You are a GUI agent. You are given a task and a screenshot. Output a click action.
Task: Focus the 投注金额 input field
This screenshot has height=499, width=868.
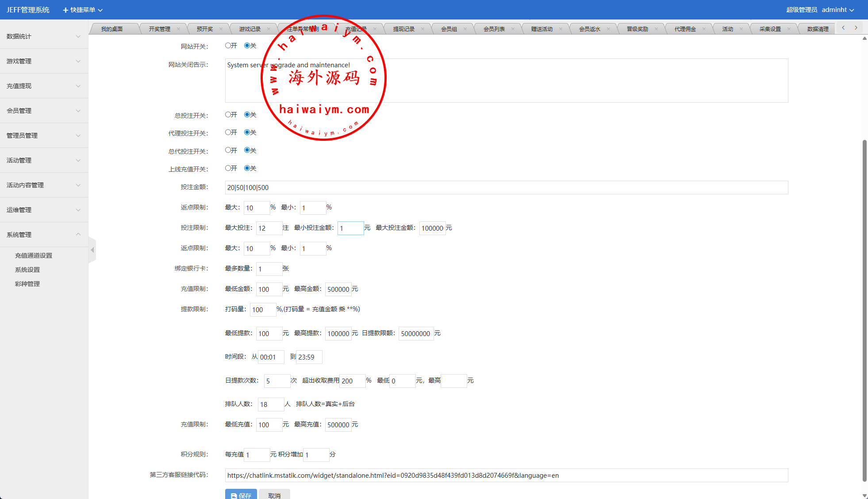tap(506, 187)
